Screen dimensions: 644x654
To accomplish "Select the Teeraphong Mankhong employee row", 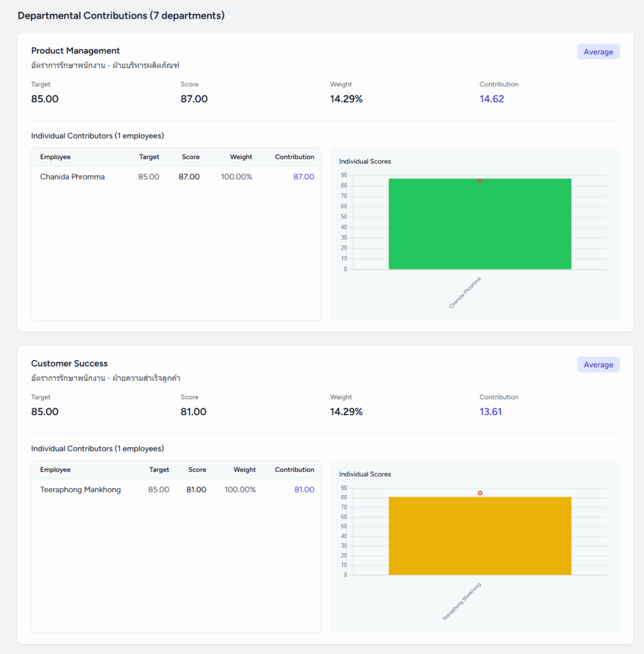I will pos(80,490).
